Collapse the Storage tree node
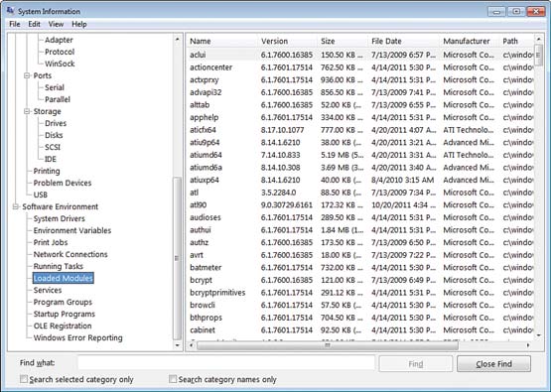 (x=27, y=111)
